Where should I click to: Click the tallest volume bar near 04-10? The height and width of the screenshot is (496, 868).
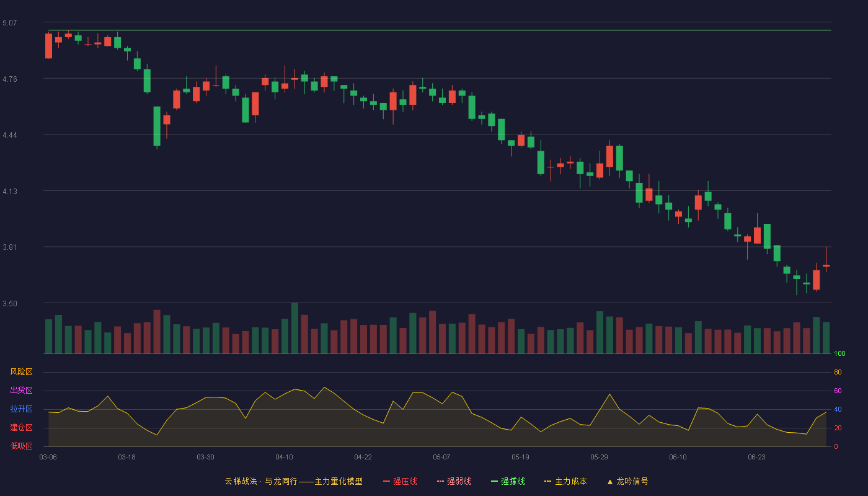[x=294, y=328]
